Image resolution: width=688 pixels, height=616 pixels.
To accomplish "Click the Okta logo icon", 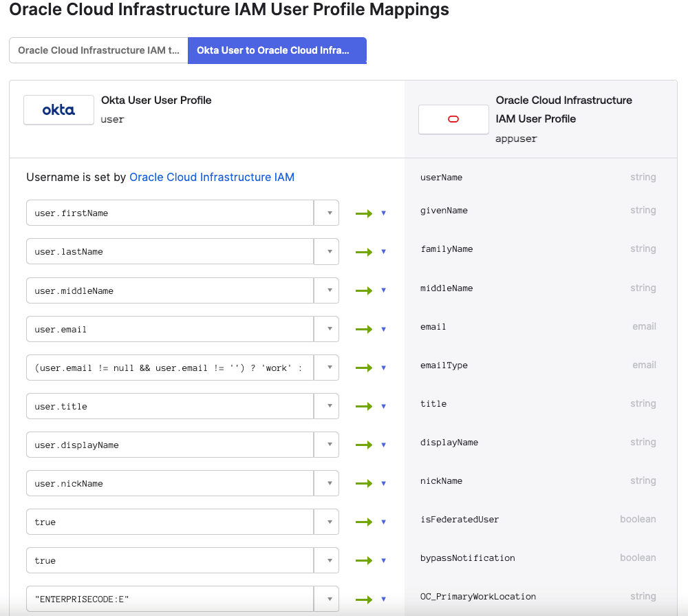I will pyautogui.click(x=58, y=109).
